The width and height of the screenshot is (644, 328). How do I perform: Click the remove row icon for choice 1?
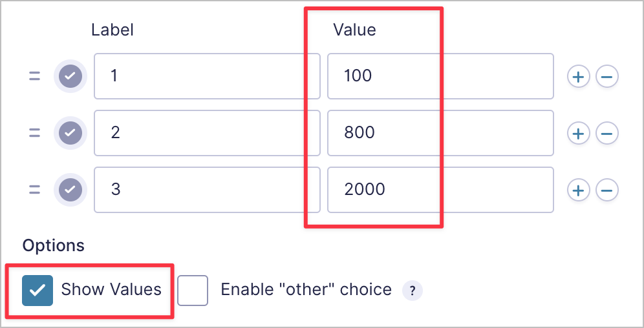tap(606, 77)
